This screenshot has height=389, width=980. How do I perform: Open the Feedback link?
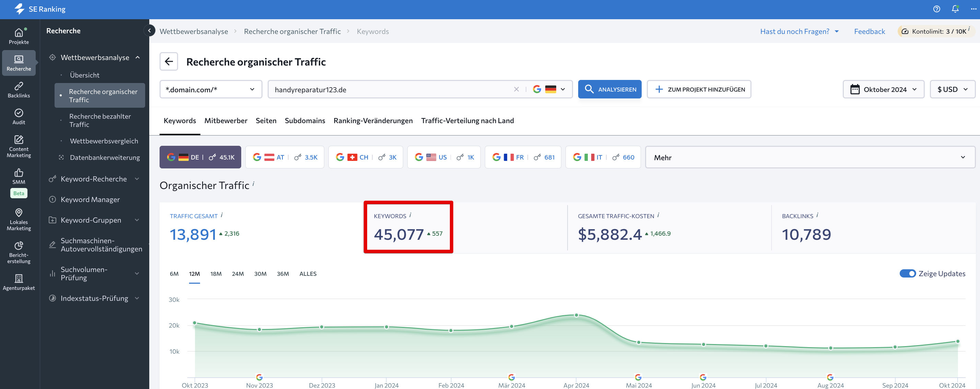(869, 31)
